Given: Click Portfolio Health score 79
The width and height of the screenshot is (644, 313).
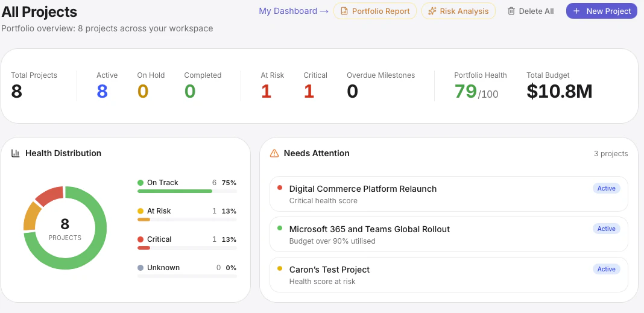Looking at the screenshot, I should tap(466, 91).
